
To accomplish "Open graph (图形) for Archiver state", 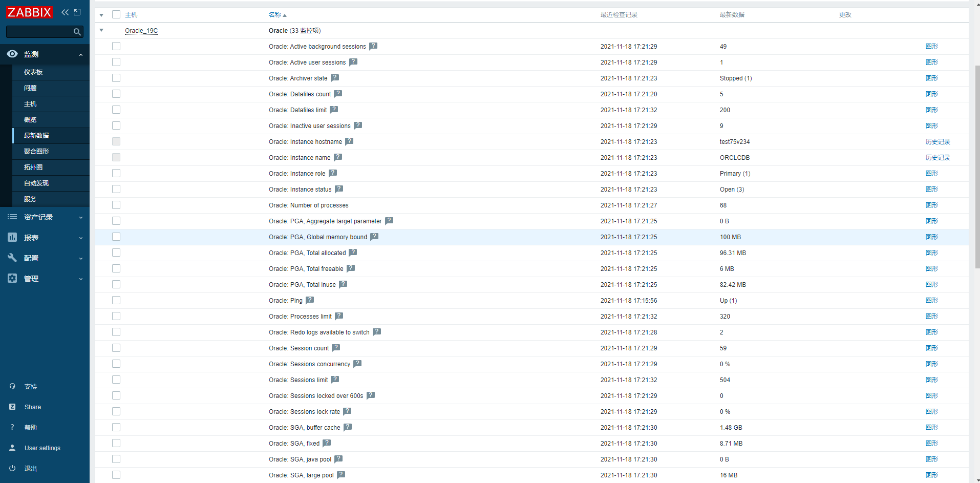I will (932, 78).
